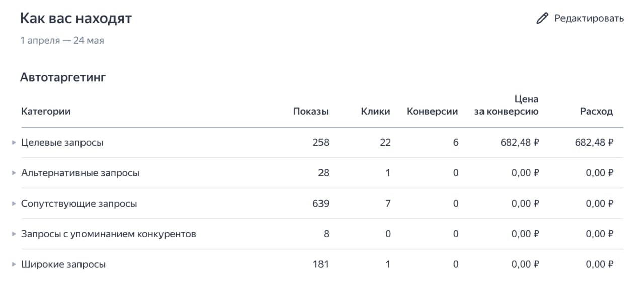
Task: Select Запросы с упоминанием конкурентов label
Action: [109, 234]
